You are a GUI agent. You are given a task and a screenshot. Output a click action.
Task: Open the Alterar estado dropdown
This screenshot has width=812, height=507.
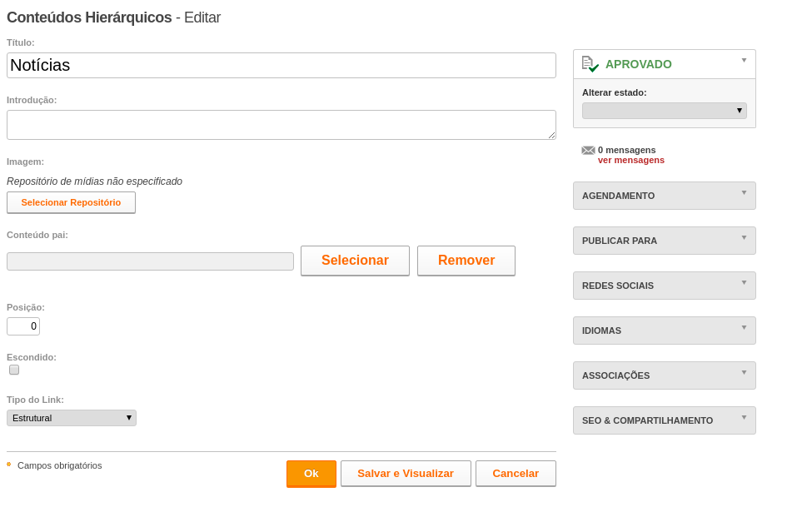(x=665, y=111)
